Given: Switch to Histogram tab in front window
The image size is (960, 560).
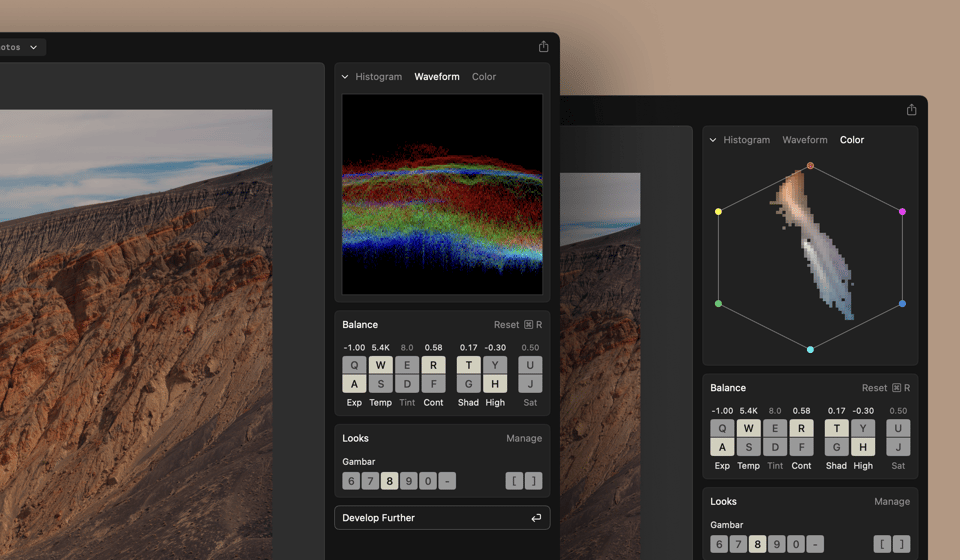Looking at the screenshot, I should click(378, 77).
